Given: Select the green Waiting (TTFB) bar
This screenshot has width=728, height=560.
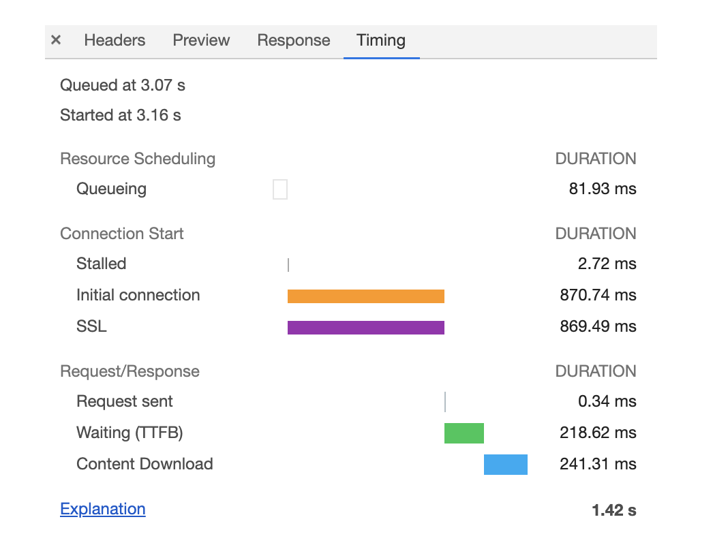Looking at the screenshot, I should pos(464,433).
